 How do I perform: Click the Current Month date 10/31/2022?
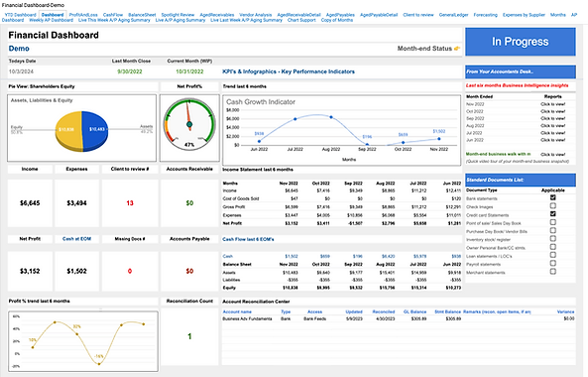189,71
